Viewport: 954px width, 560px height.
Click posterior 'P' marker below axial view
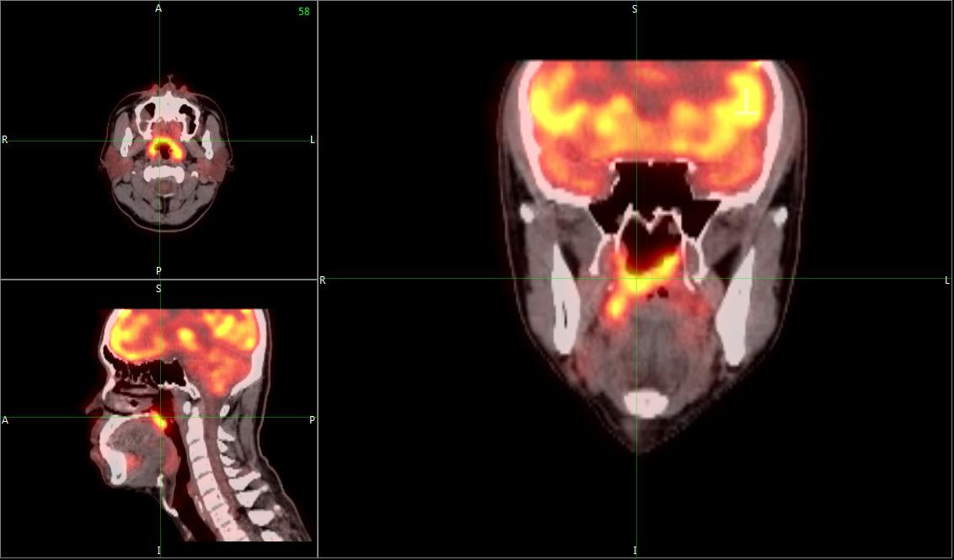coord(158,270)
